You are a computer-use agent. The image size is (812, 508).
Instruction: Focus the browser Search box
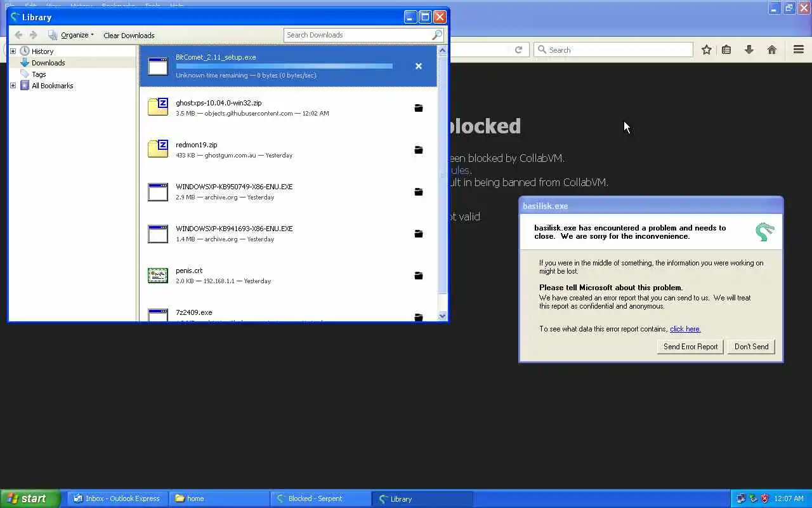(613, 50)
